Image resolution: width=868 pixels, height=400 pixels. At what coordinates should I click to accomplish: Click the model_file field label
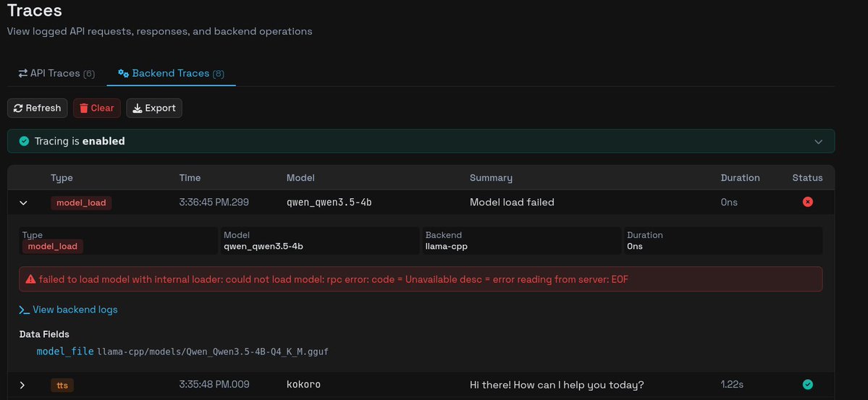[x=64, y=352]
